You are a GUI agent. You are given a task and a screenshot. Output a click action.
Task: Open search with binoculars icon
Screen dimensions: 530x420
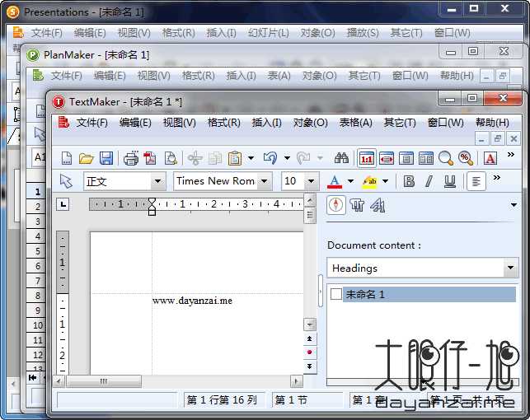341,158
